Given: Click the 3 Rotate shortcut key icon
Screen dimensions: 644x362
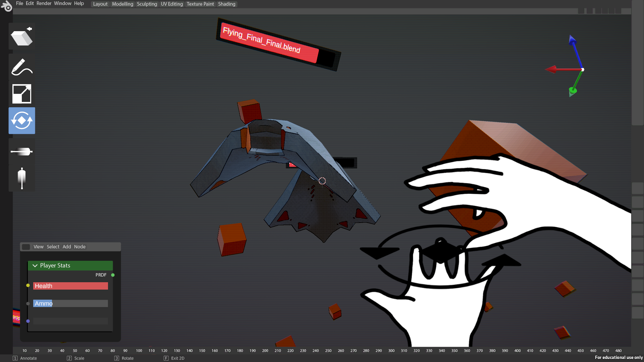Looking at the screenshot, I should point(116,358).
